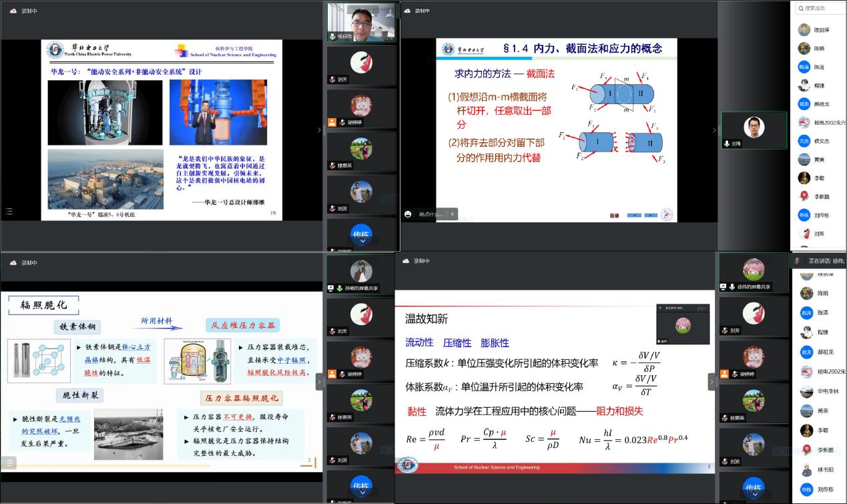Viewport: 847px width, 504px height.
Task: Toggle microphone icon on 张钰浩's video tile
Action: coord(332,36)
